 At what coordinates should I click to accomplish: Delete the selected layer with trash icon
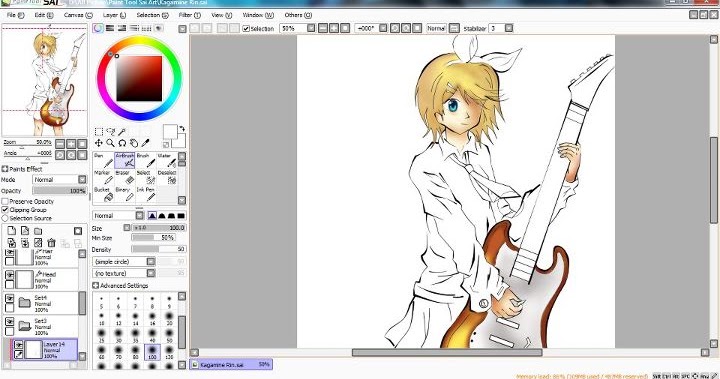pos(51,243)
